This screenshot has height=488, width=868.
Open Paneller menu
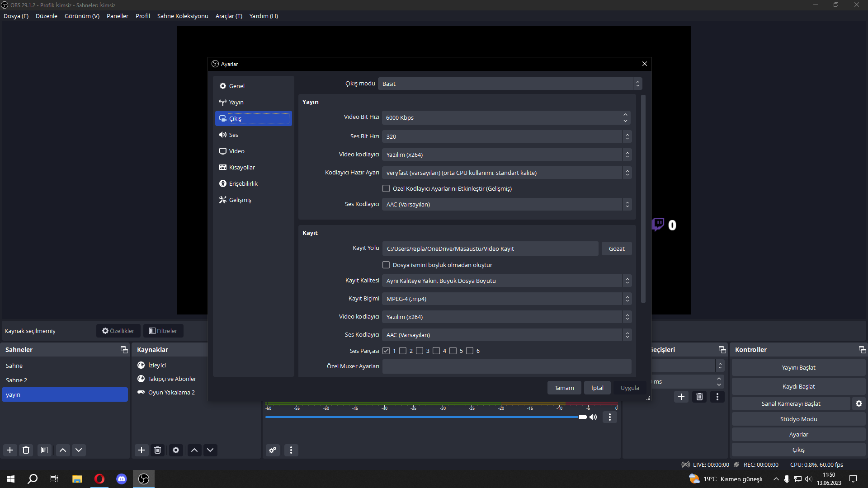(x=118, y=16)
